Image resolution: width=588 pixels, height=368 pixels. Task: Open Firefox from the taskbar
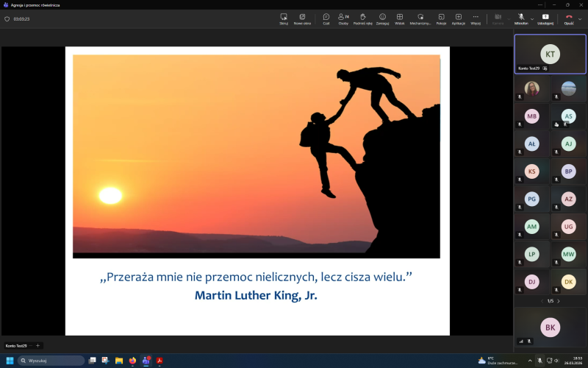132,361
